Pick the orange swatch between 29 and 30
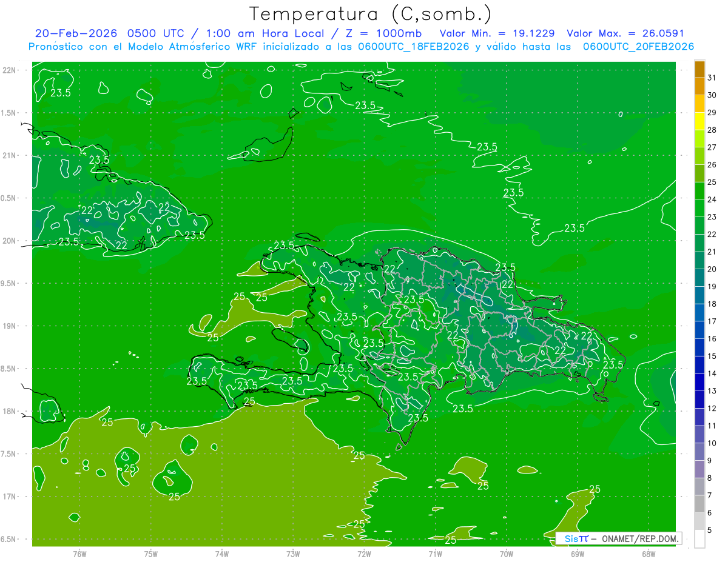Viewport: 728px width, 562px height. click(x=699, y=104)
